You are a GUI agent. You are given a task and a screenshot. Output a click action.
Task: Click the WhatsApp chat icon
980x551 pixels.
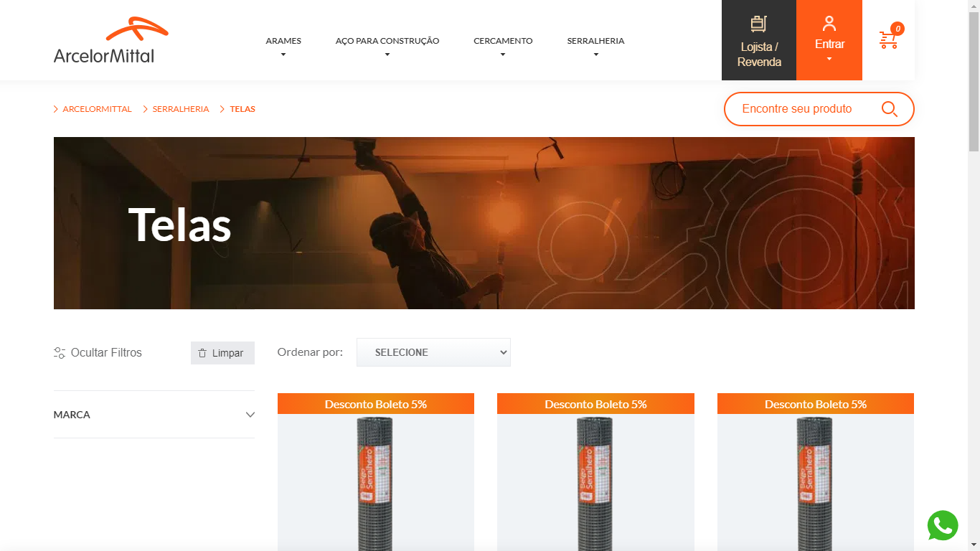[x=943, y=525]
